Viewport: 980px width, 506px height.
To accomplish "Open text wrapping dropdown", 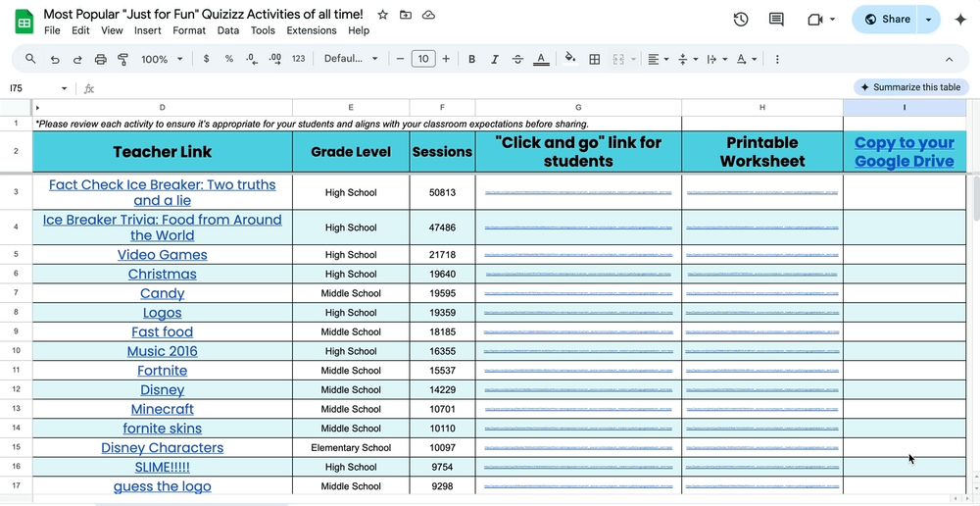I will click(x=717, y=59).
